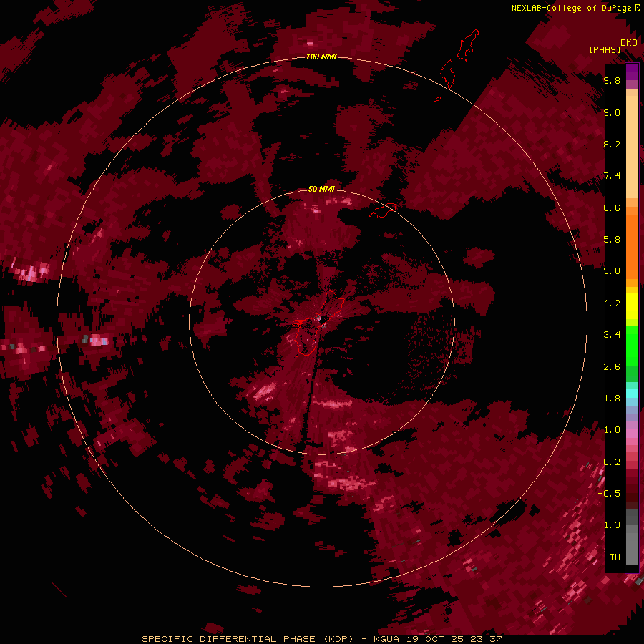
Task: Click the -1.3 value on color scale
Action: [x=609, y=525]
